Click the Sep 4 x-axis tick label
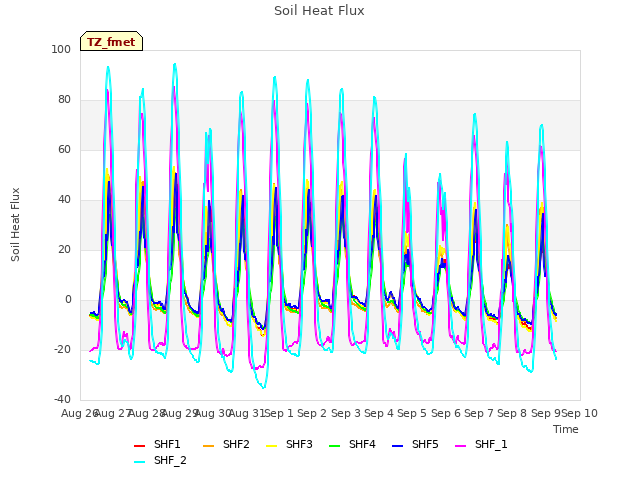The image size is (640, 480). click(x=379, y=413)
